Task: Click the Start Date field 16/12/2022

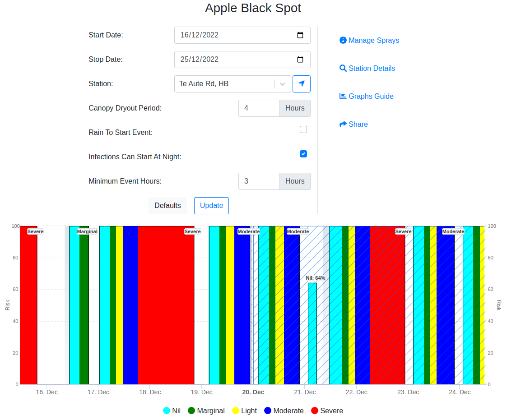Action: [x=242, y=35]
